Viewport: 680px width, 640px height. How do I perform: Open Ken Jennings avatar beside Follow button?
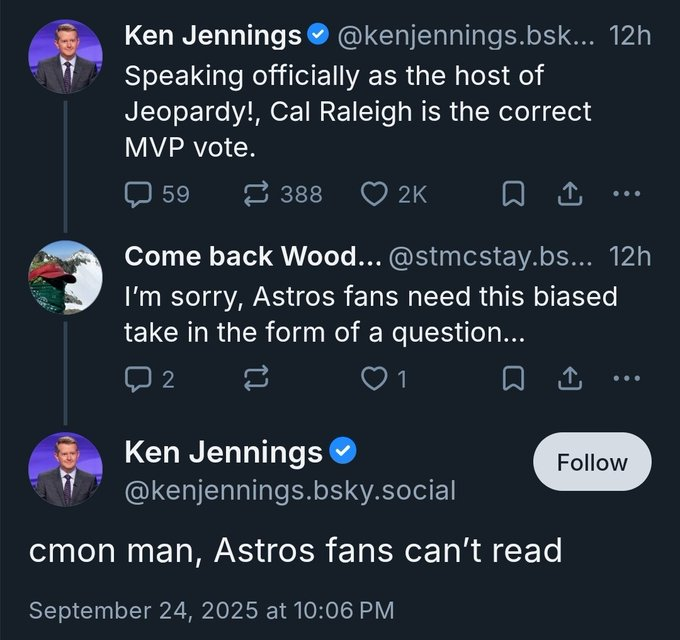point(65,470)
